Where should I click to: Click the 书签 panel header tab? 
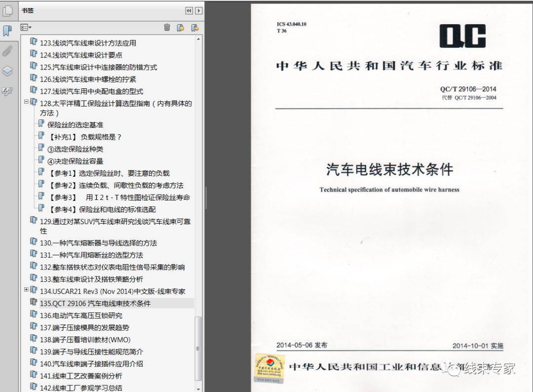tap(27, 10)
